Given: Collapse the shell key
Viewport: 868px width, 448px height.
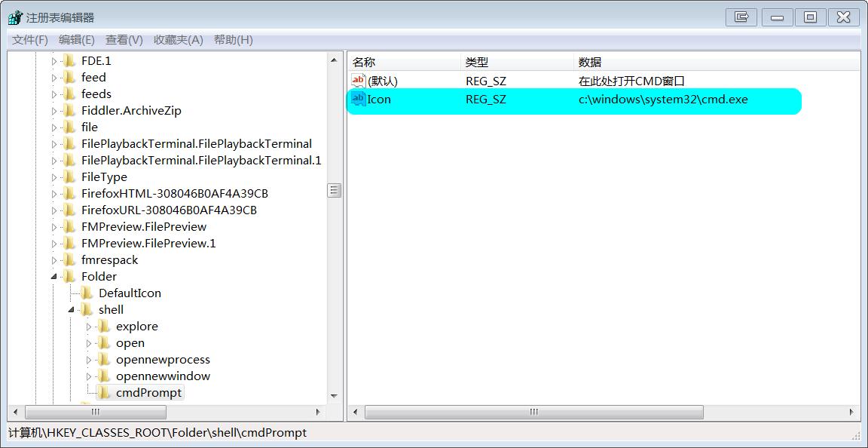Looking at the screenshot, I should pos(72,310).
